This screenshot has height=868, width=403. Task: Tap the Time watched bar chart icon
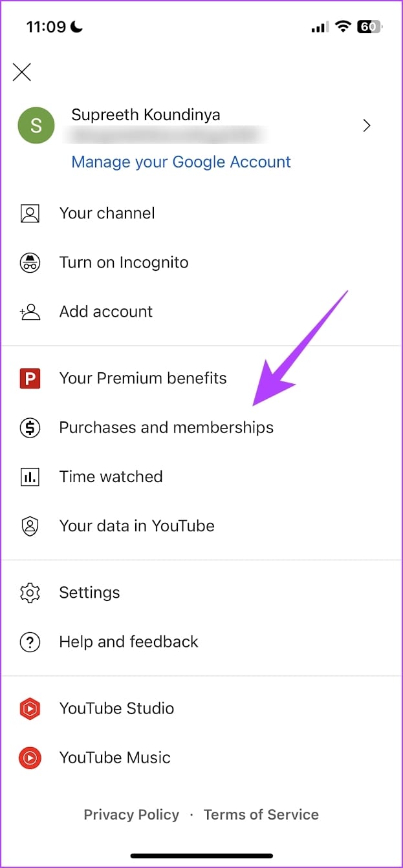click(30, 477)
